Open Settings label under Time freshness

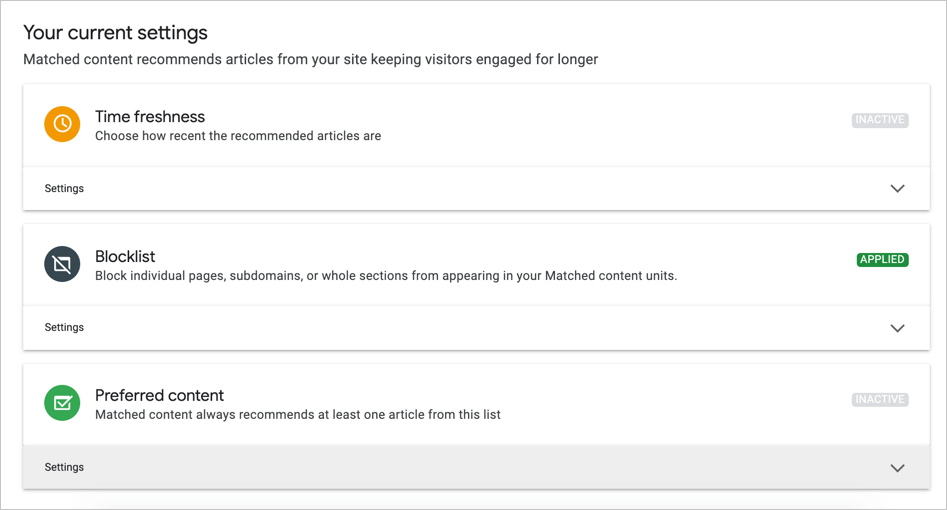tap(64, 188)
